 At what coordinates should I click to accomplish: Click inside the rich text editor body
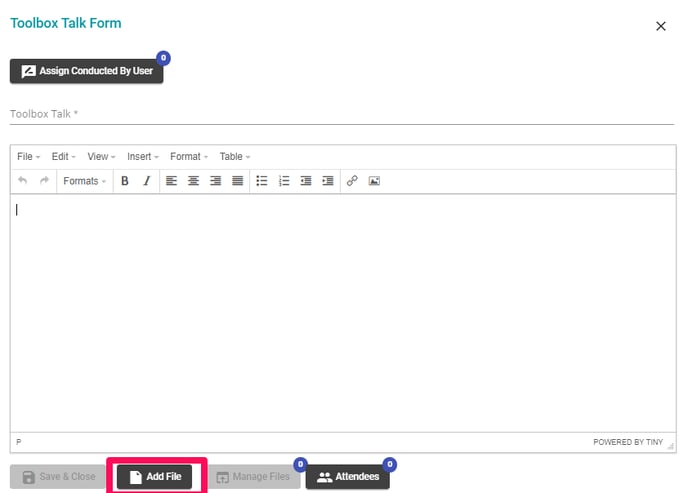[x=343, y=313]
